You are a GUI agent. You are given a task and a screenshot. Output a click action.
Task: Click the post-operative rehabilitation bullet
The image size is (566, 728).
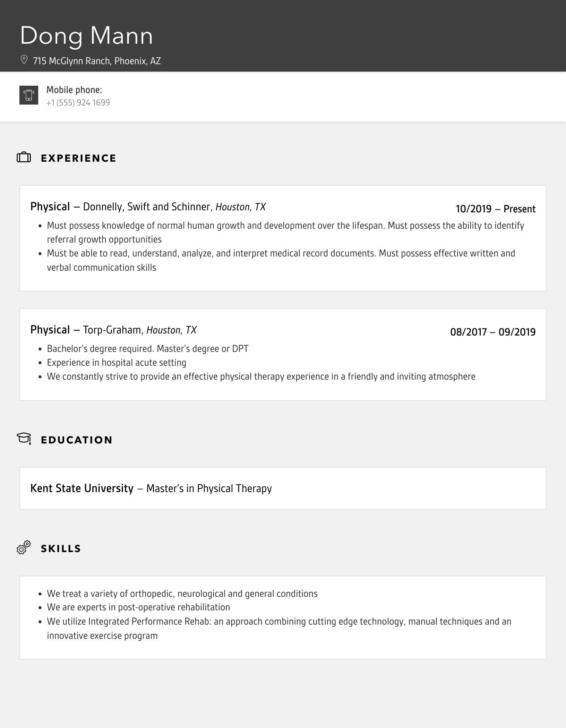coord(138,607)
